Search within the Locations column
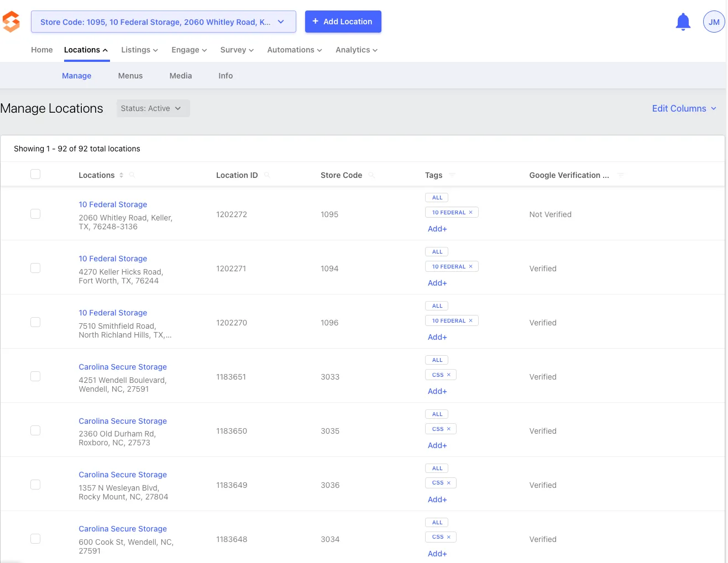 132,175
